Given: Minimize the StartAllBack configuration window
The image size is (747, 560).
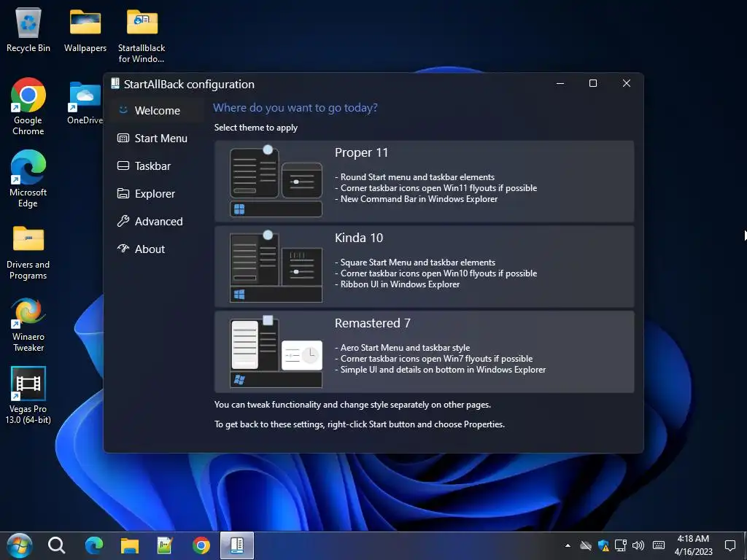Looking at the screenshot, I should coord(560,83).
